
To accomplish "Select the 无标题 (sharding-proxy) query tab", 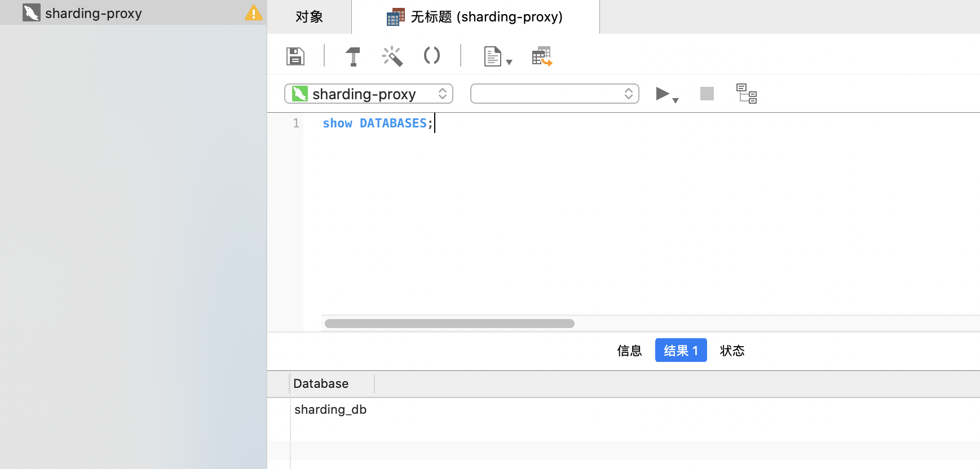I will click(475, 17).
